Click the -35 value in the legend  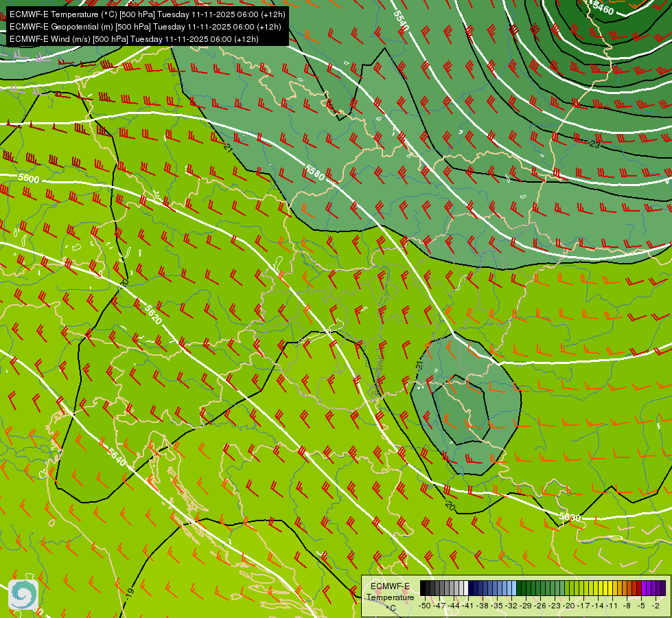[x=497, y=606]
